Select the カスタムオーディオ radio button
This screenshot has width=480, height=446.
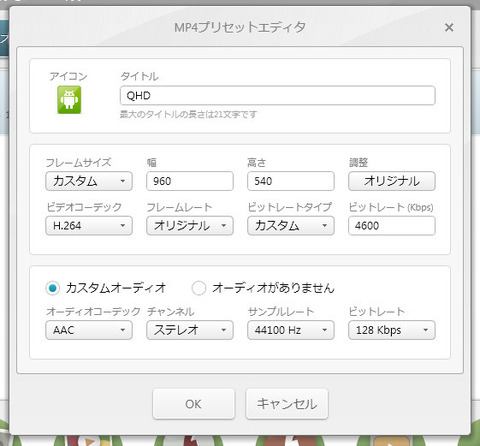pyautogui.click(x=53, y=288)
